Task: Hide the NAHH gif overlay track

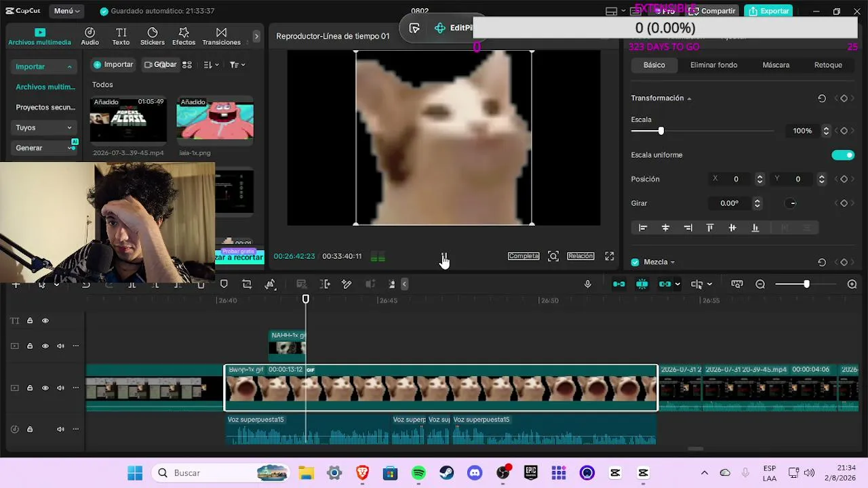Action: pyautogui.click(x=45, y=346)
